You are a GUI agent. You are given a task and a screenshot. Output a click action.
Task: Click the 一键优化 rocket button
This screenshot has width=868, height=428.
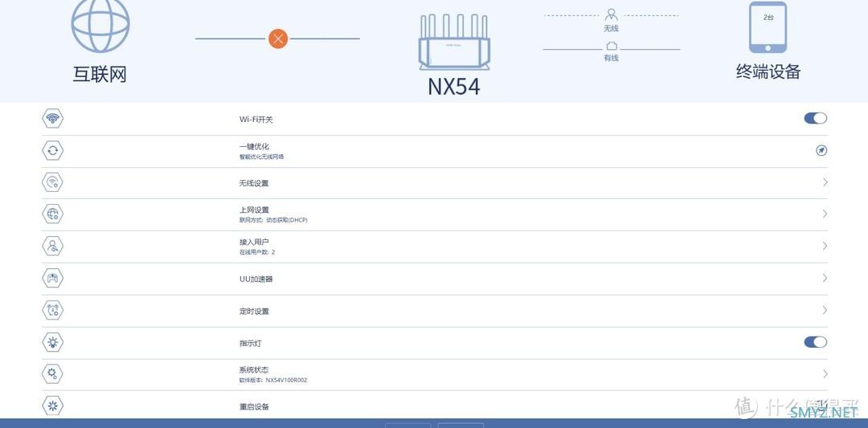[x=821, y=150]
